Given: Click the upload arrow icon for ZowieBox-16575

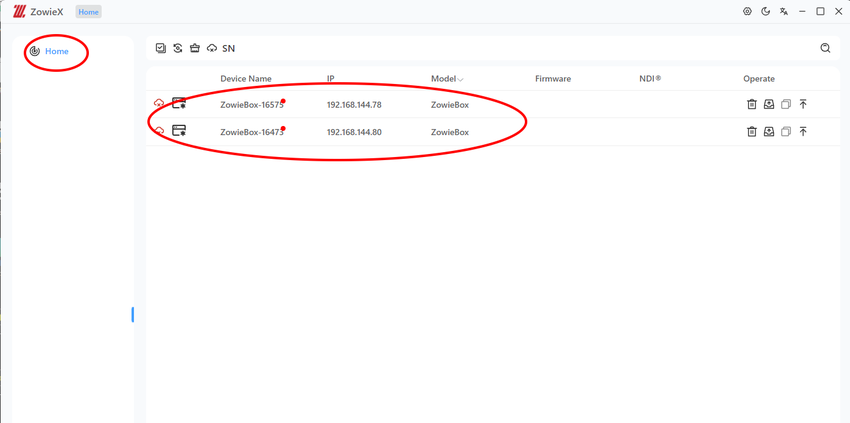Looking at the screenshot, I should click(x=803, y=104).
